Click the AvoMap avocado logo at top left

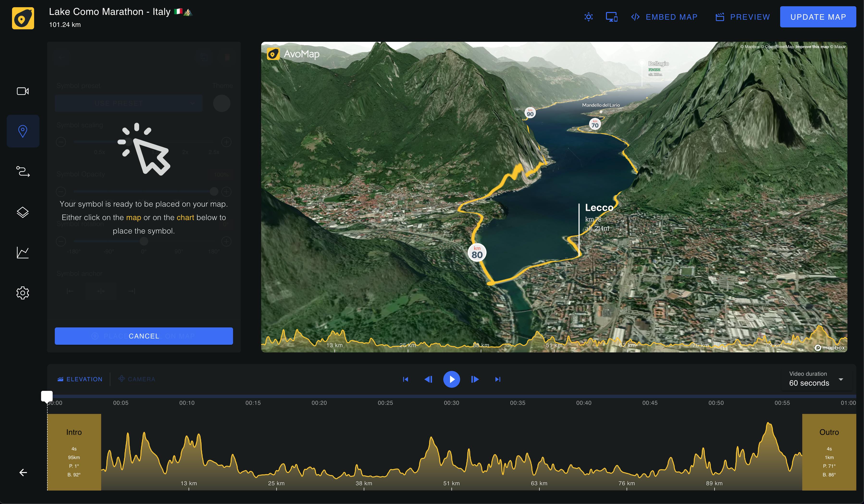(x=23, y=18)
